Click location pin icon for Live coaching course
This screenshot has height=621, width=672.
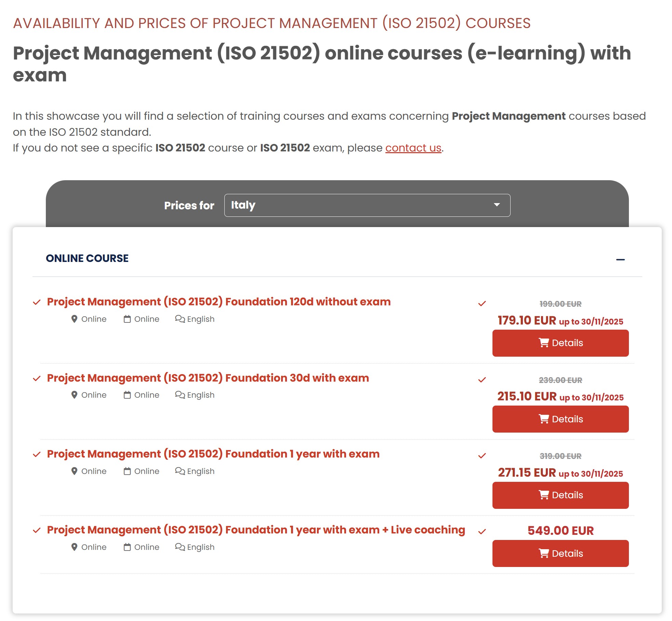pyautogui.click(x=74, y=547)
